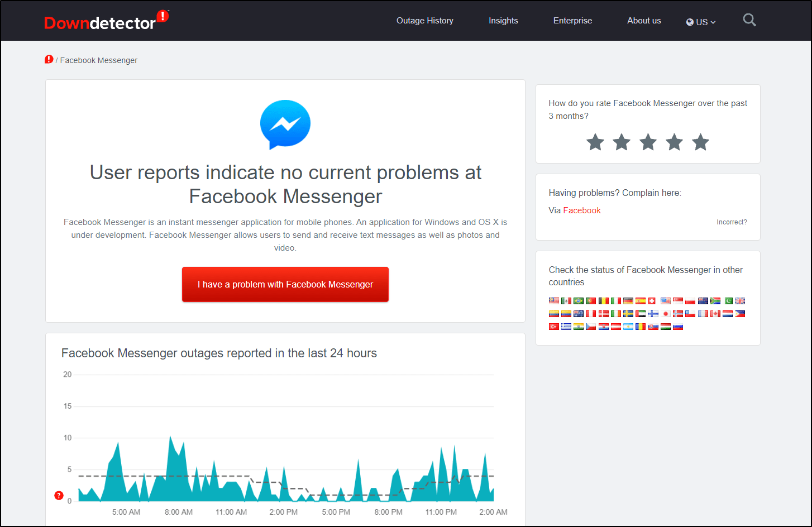Screen dimensions: 812x527
Task: Rate Messenger three stars (third star)
Action: [648, 142]
